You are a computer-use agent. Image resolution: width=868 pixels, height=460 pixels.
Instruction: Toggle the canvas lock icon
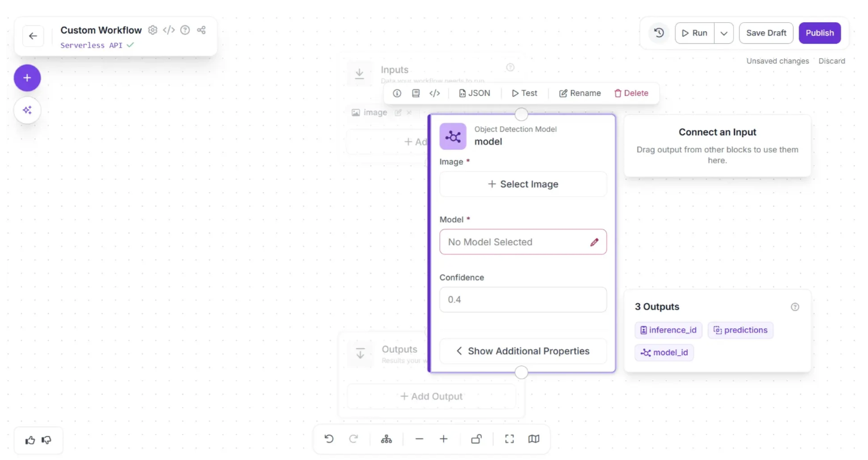477,439
